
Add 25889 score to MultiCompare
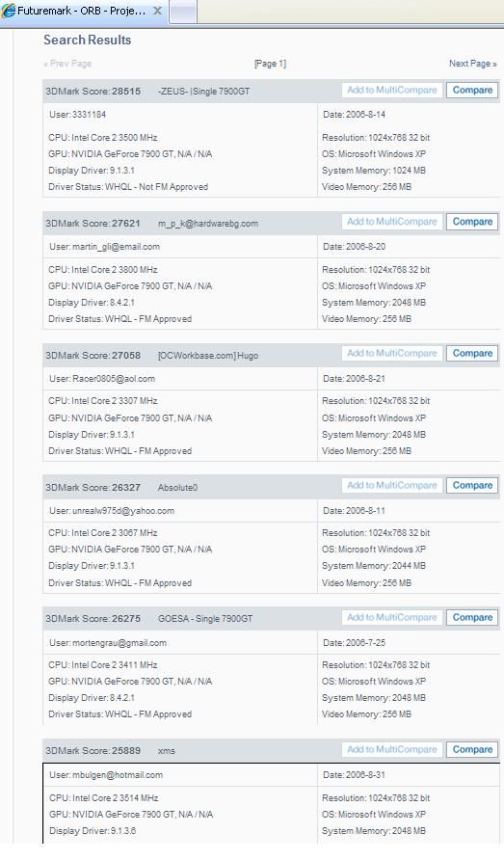pyautogui.click(x=392, y=750)
